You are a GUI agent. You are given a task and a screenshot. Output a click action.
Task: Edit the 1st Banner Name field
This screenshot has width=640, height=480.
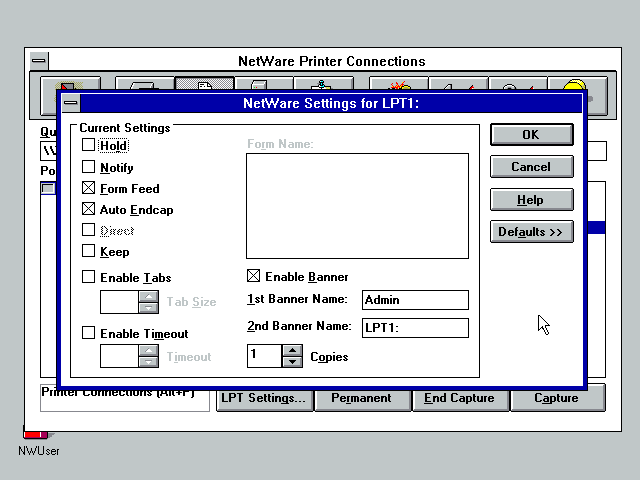coord(415,300)
